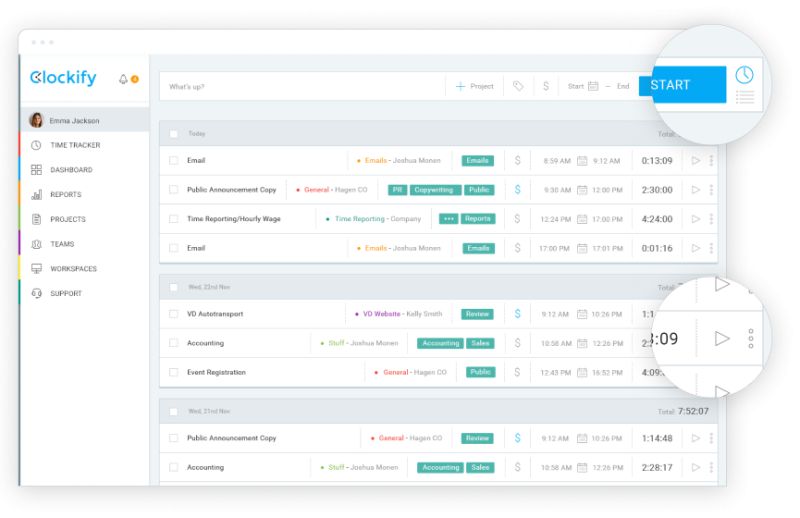Click the "What's up?" description field
The height and width of the screenshot is (518, 800).
[x=302, y=86]
